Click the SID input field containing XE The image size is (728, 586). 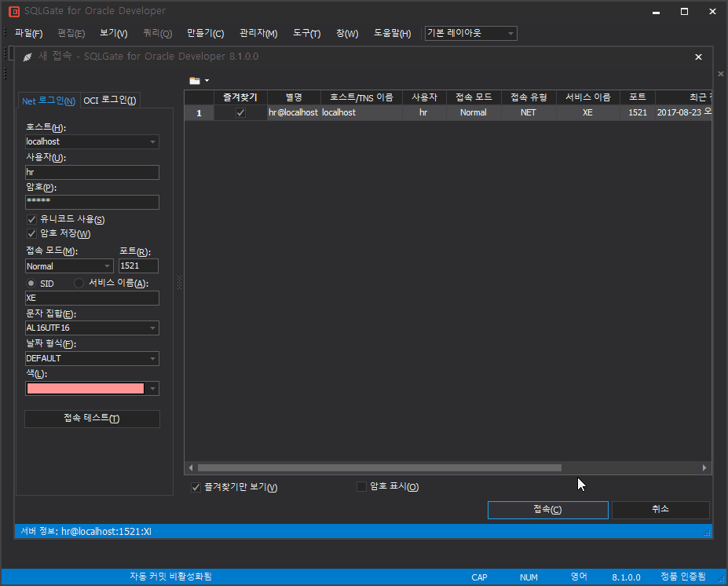[92, 298]
